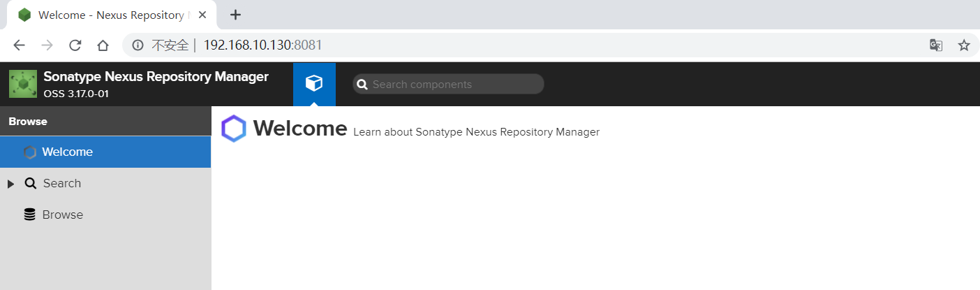Image resolution: width=980 pixels, height=290 pixels.
Task: Click the Welcome hexagon sidebar icon
Action: pos(30,152)
